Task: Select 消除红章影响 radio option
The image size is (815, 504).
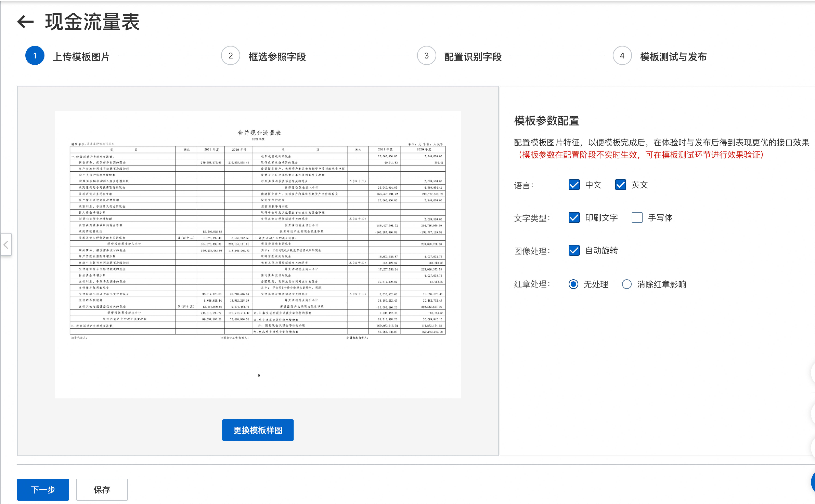Action: coord(627,284)
